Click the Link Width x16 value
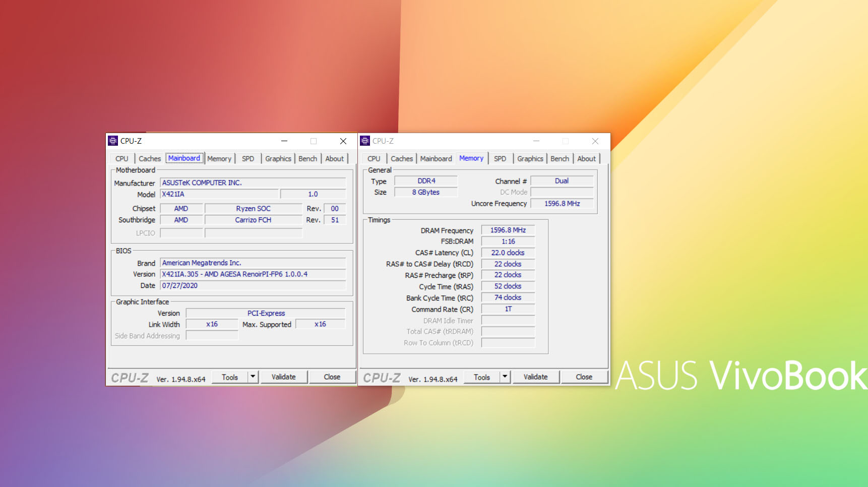The height and width of the screenshot is (487, 868). 212,324
